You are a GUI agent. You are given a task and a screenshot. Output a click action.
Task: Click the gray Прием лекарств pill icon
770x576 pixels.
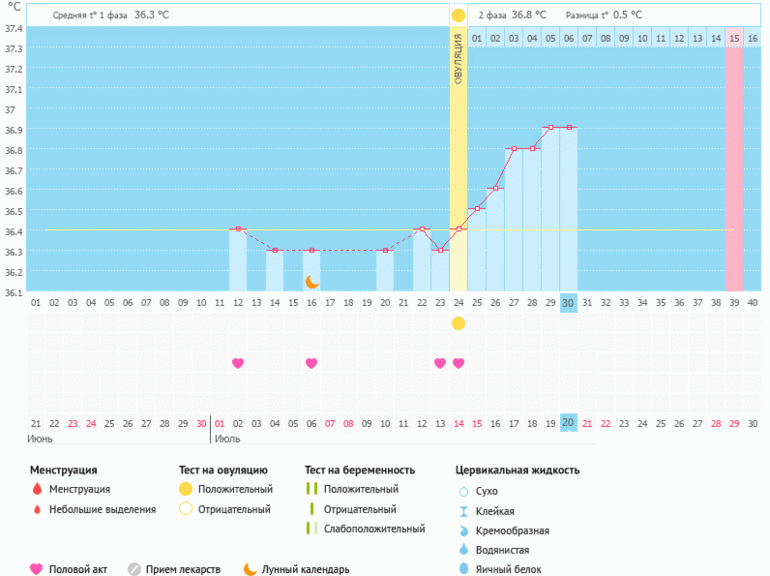click(134, 569)
